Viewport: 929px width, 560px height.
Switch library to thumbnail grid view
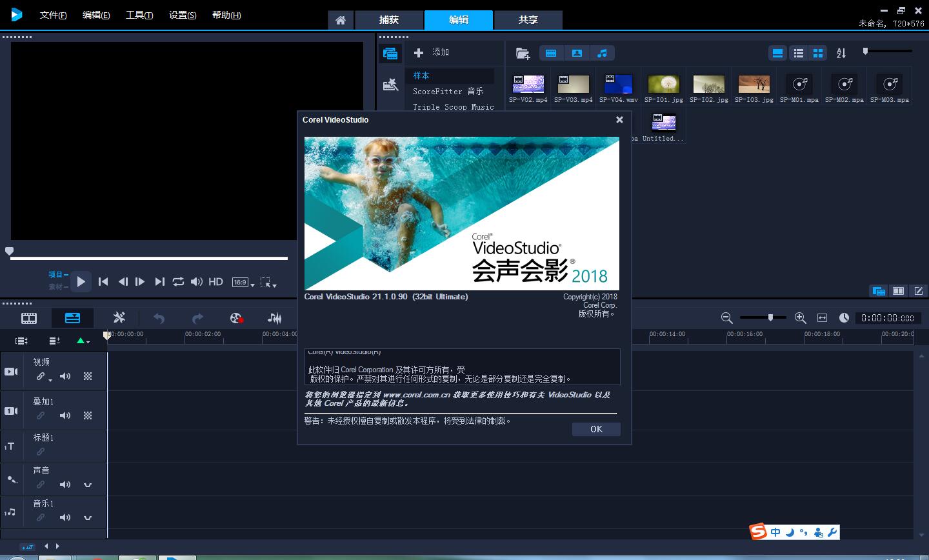click(x=817, y=53)
